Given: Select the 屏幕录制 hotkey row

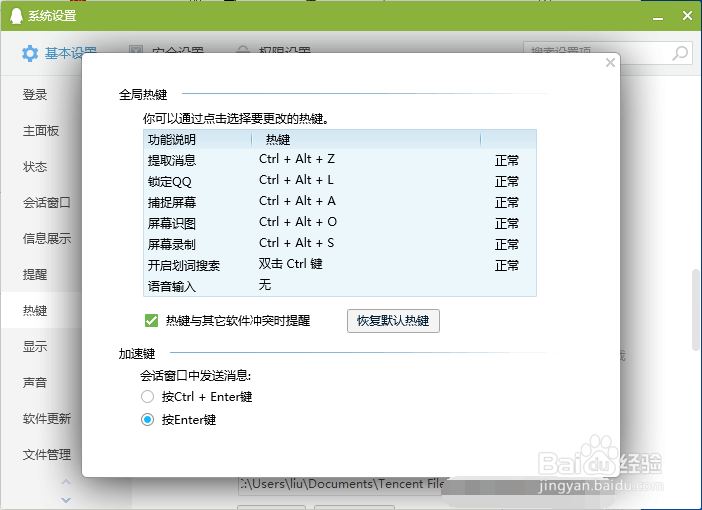Looking at the screenshot, I should coord(340,244).
